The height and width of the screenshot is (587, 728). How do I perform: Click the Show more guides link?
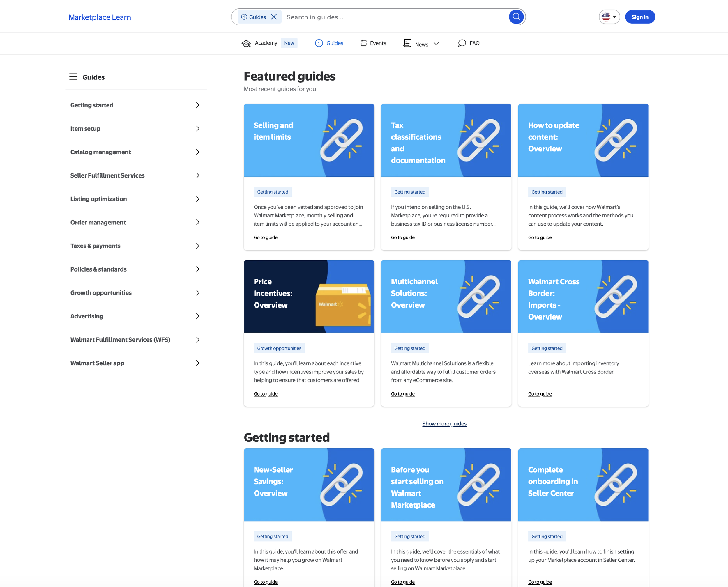click(444, 424)
